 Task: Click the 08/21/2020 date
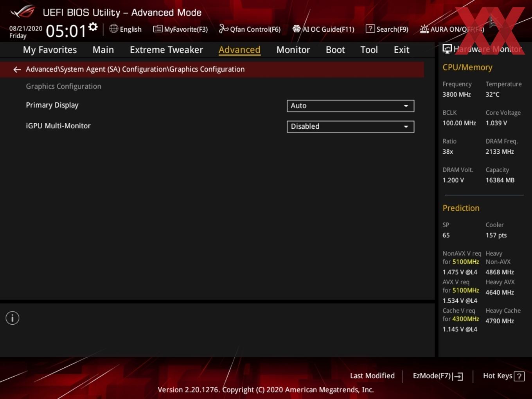[x=26, y=28]
